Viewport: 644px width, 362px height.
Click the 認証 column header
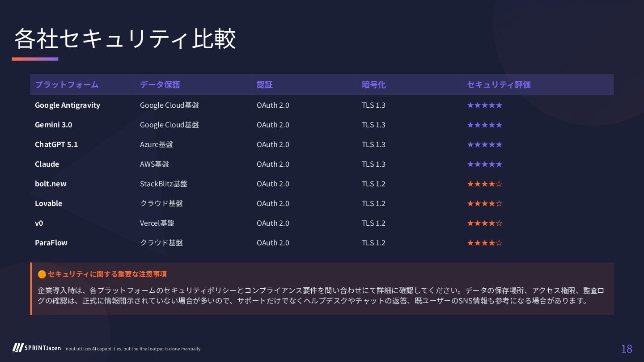click(265, 84)
